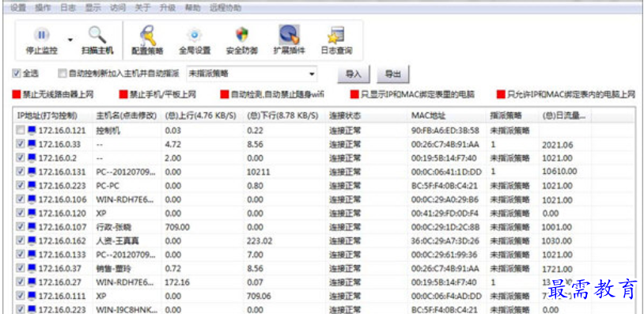Click MAC address 00:41:29:FD:0D:F4
Screen dimensions: 644x314
445,214
